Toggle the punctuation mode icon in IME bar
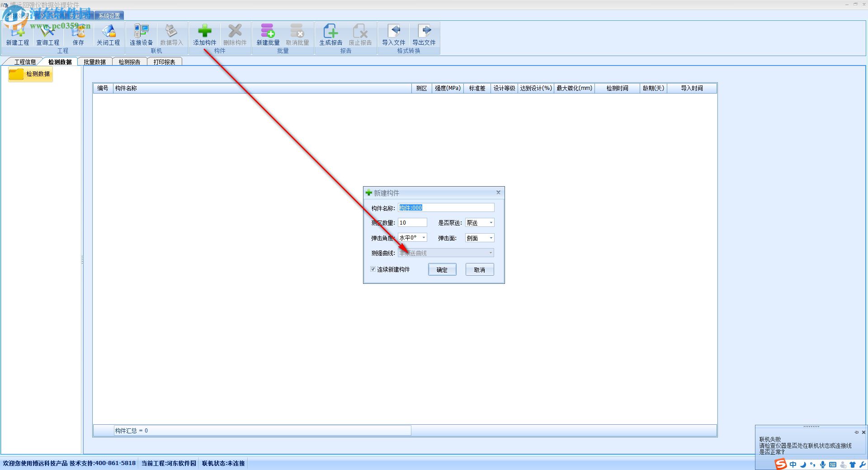This screenshot has width=868, height=470. 813,465
